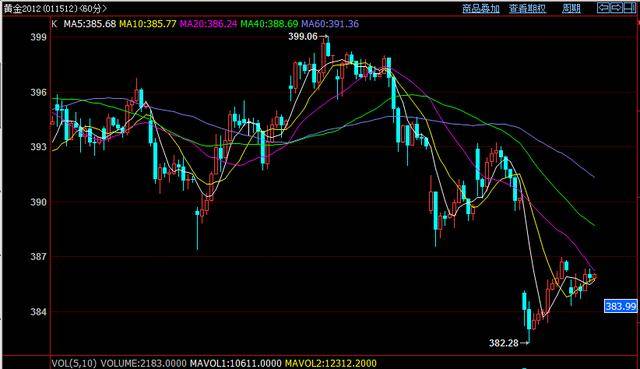Click the MA10:385.77 yellow indicator label
The image size is (640, 369).
(148, 24)
